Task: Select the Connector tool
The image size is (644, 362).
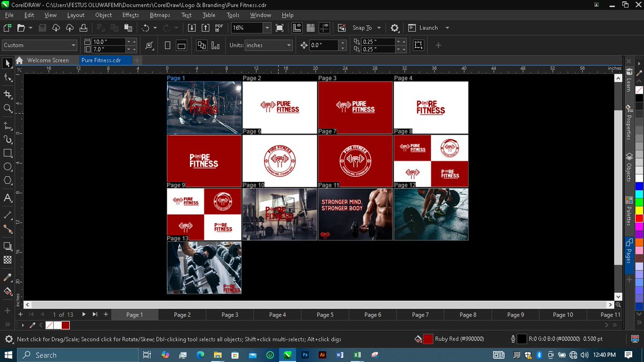Action: 8,229
